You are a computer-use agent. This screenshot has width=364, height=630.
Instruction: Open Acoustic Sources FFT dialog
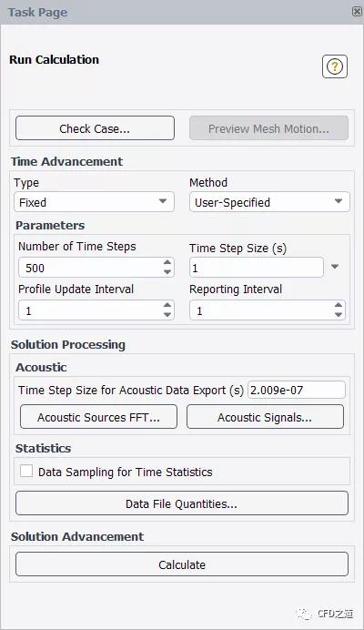[98, 417]
